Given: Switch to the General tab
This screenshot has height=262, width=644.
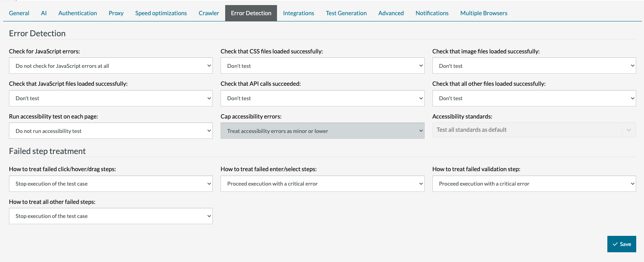Looking at the screenshot, I should [x=19, y=13].
